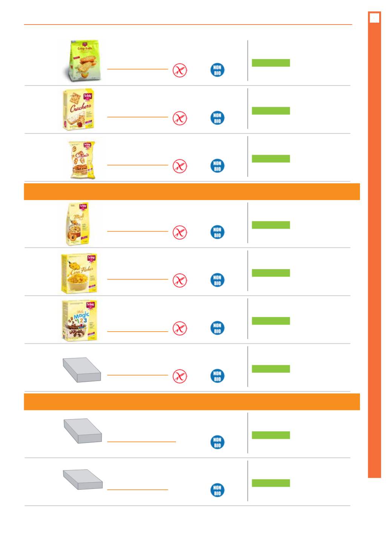Viewport: 392px width, 555px height.
Task: Click the orange section header above Müsli
Action: pyautogui.click(x=192, y=192)
